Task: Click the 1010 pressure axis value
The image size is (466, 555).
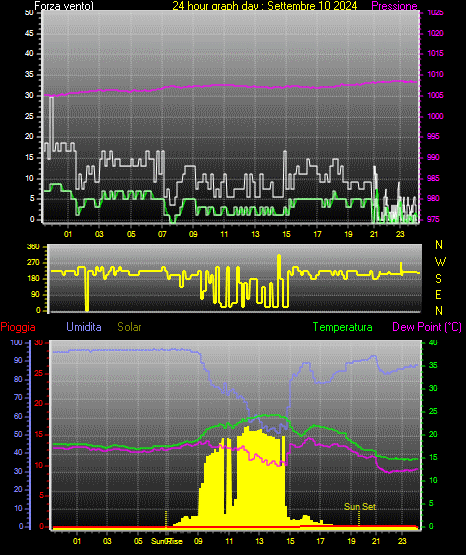Action: pyautogui.click(x=435, y=74)
